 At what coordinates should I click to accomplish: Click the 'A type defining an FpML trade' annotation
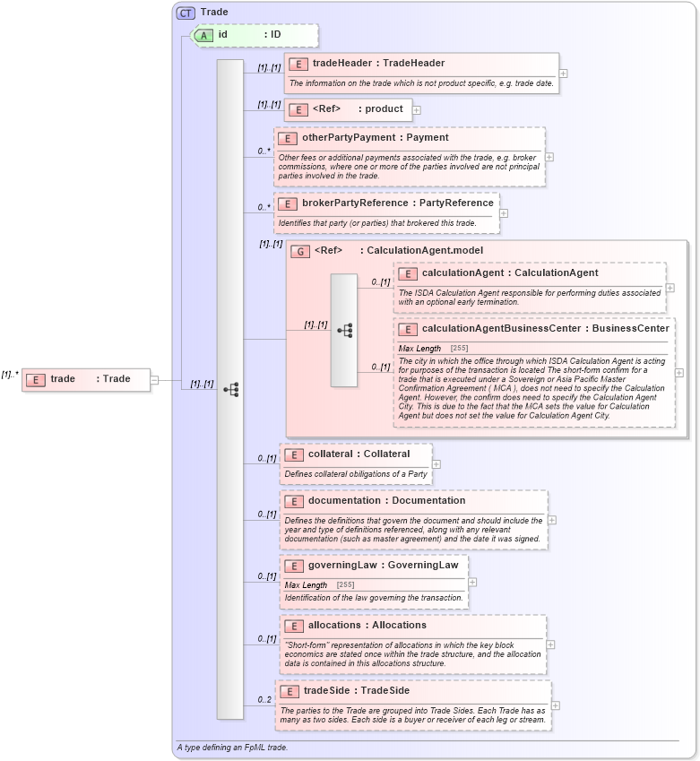[232, 748]
